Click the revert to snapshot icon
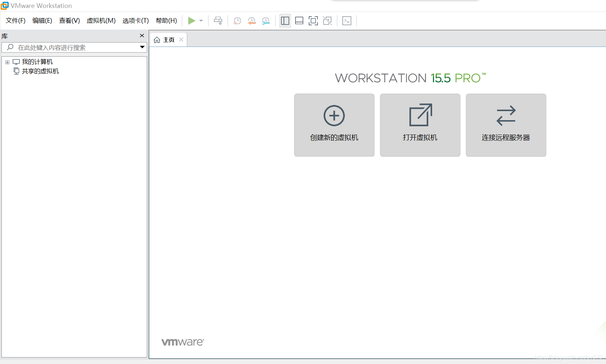Image resolution: width=606 pixels, height=364 pixels. tap(252, 21)
